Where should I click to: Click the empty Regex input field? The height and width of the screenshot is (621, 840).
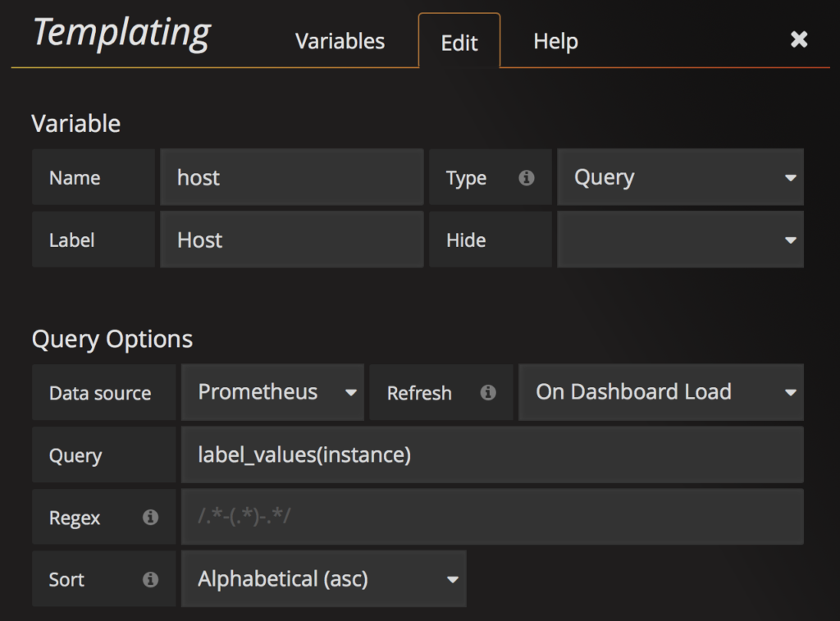[x=492, y=517]
